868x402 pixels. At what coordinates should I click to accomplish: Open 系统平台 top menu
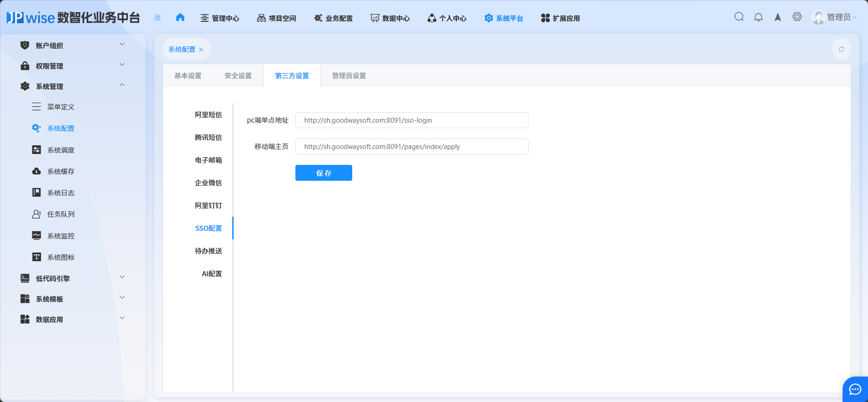504,18
